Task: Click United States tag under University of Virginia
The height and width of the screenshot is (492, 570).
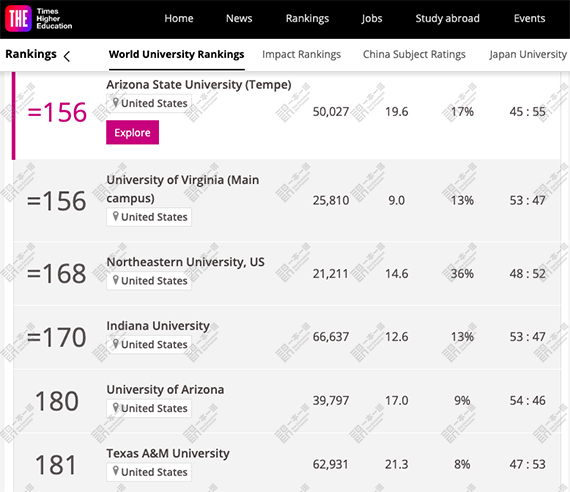Action: pos(149,217)
